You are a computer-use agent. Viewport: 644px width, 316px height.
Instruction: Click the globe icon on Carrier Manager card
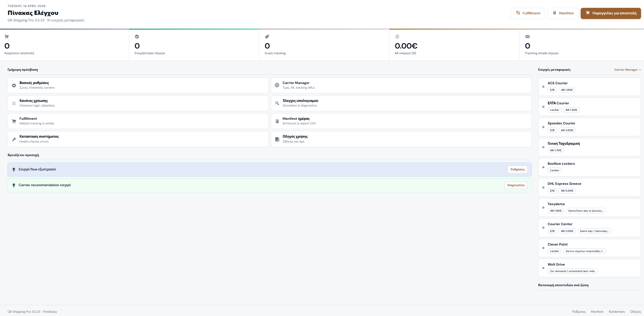(277, 85)
